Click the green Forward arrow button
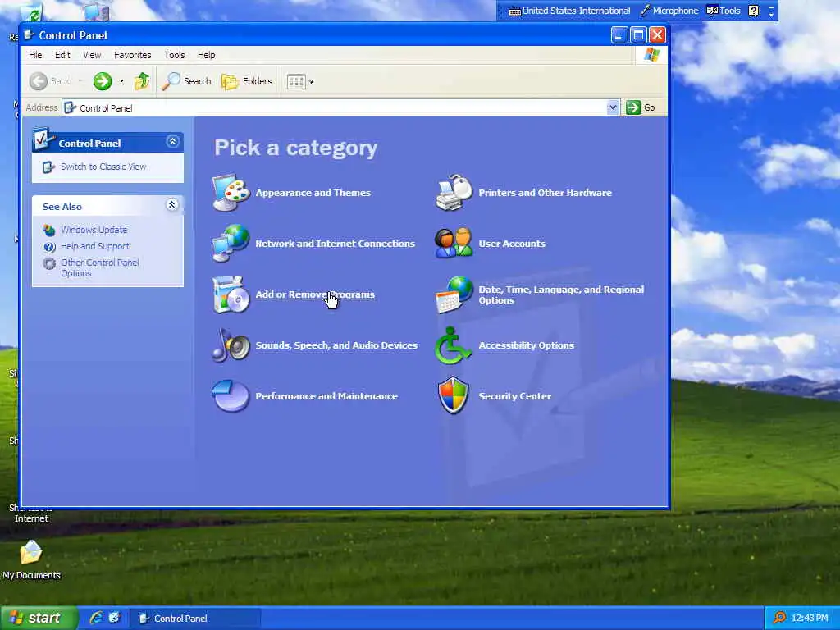 coord(103,81)
